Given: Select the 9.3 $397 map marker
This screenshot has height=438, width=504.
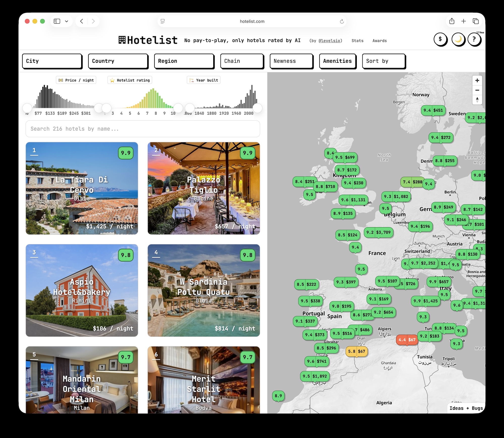Looking at the screenshot, I should (346, 282).
